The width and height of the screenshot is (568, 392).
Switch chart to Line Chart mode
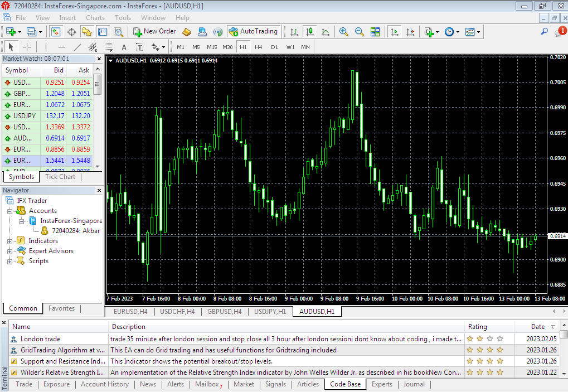pos(326,32)
